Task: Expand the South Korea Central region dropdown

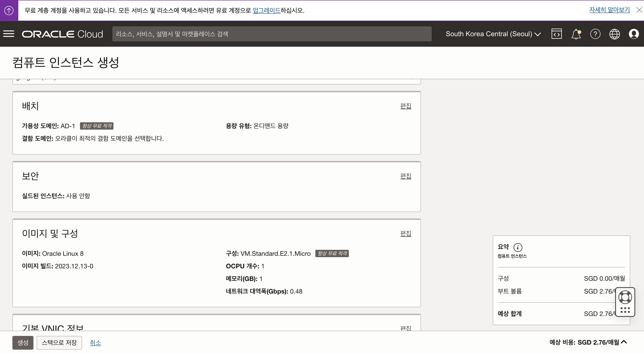Action: (x=493, y=34)
